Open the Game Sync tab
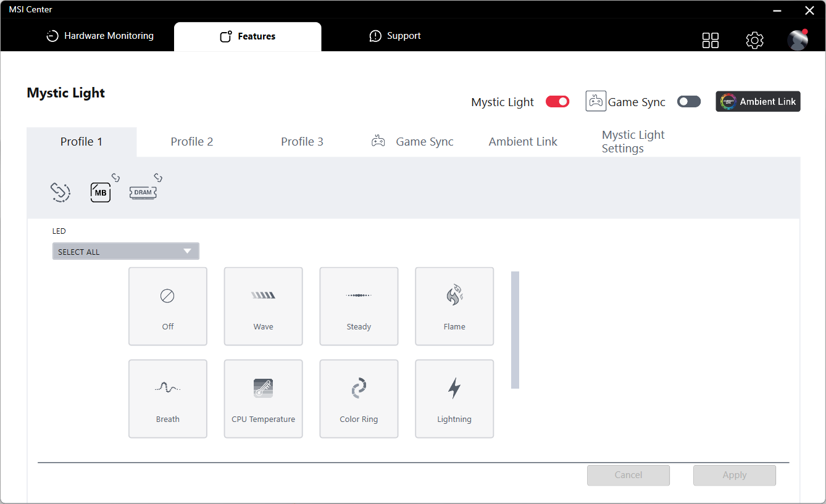Screen dimensions: 826x504 click(412, 142)
